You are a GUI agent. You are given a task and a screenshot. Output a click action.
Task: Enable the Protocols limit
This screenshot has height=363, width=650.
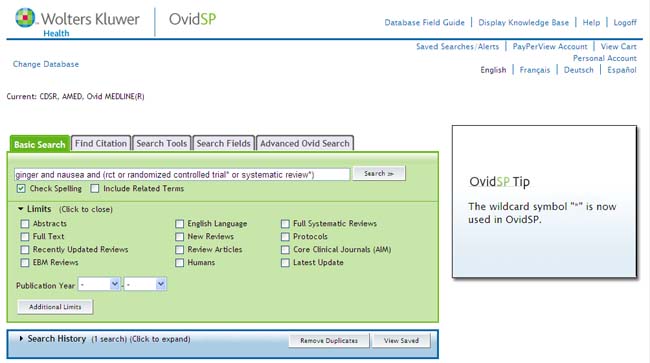(285, 237)
